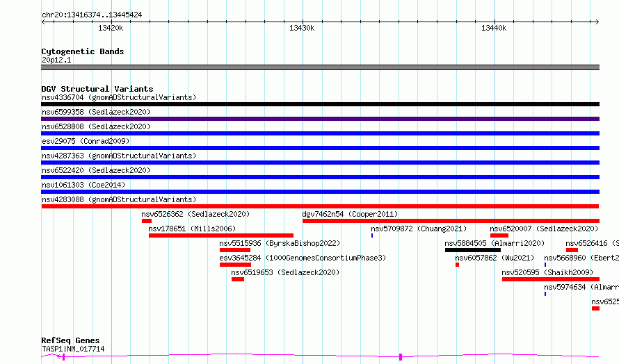Click the small red nsv6057862 marker
Image resolution: width=619 pixels, height=364 pixels.
point(457,265)
